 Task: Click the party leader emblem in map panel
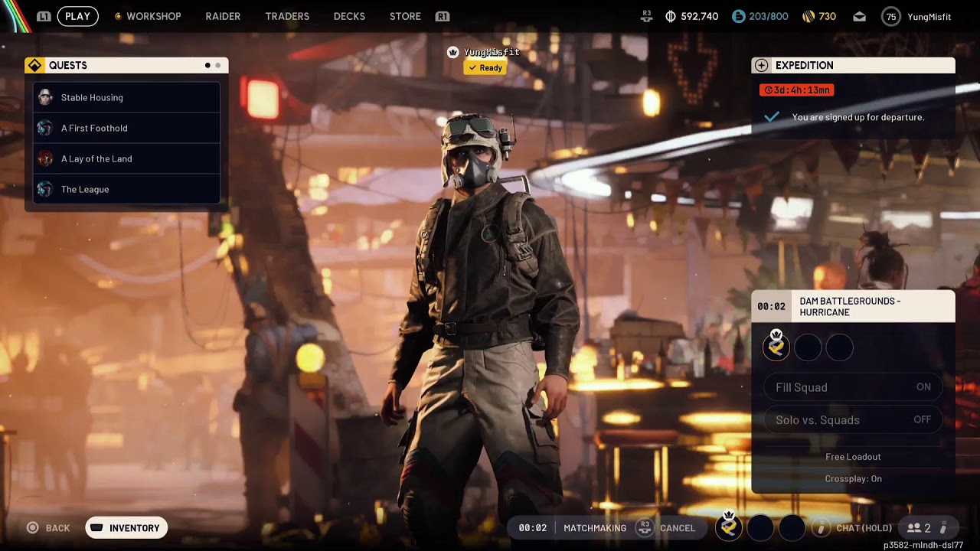click(776, 347)
